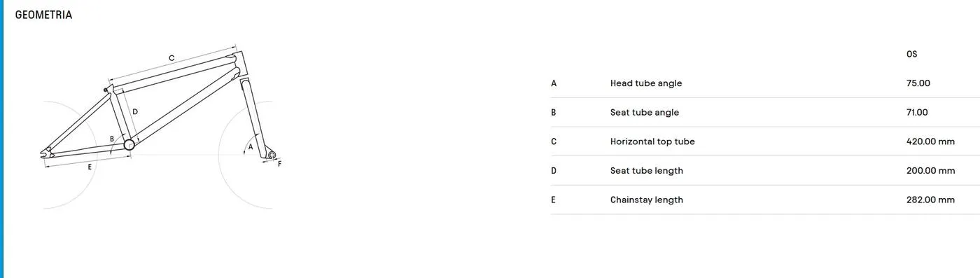Viewport: 980px width, 278px height.
Task: Click the 282.00 mm chainstay value
Action: coord(930,200)
